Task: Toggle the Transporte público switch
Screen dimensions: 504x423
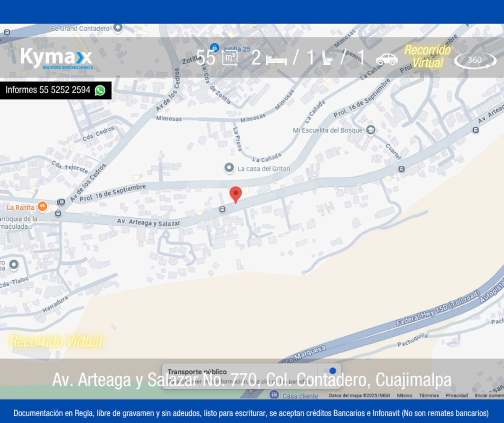Action: (329, 371)
